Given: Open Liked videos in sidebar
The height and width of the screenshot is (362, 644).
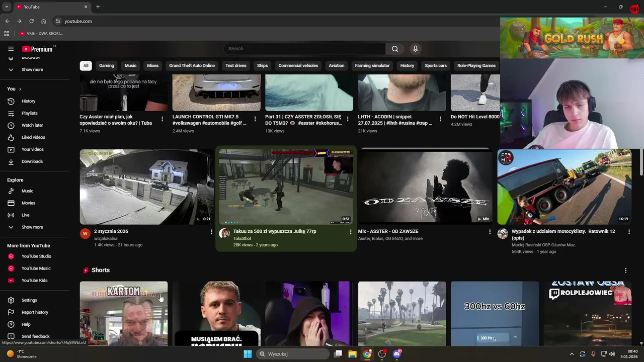Looking at the screenshot, I should (x=34, y=137).
